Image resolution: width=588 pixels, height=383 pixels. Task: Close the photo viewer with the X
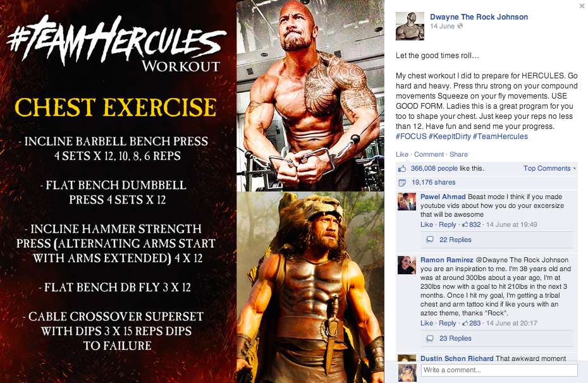point(582,6)
